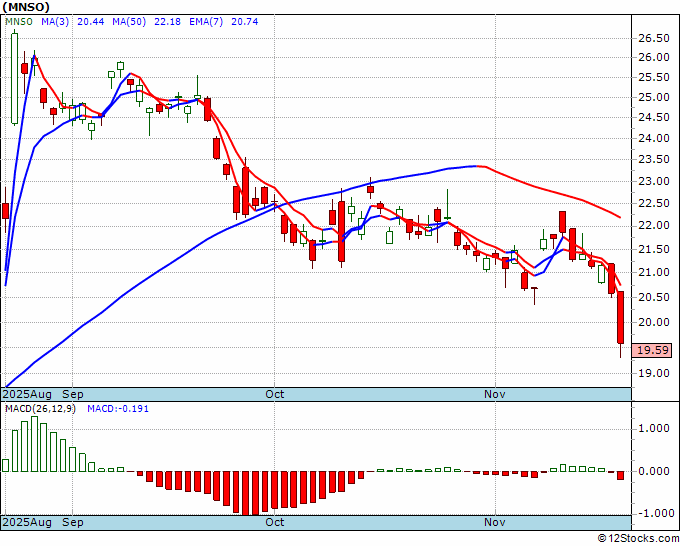Click the 21.00 price axis label
The height and width of the screenshot is (546, 680).
654,272
